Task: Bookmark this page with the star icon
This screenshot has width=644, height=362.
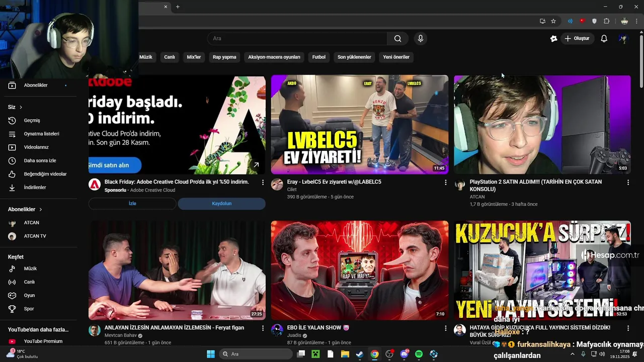Action: (x=553, y=21)
